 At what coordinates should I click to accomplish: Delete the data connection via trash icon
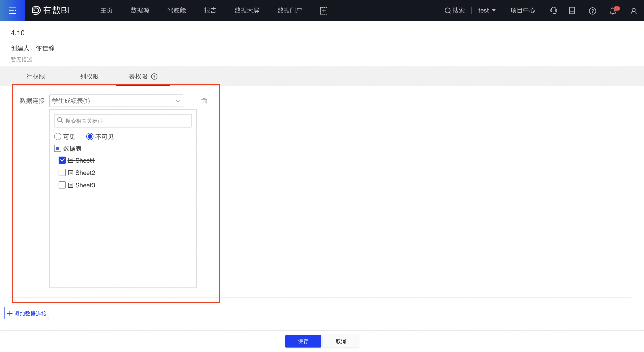point(204,101)
